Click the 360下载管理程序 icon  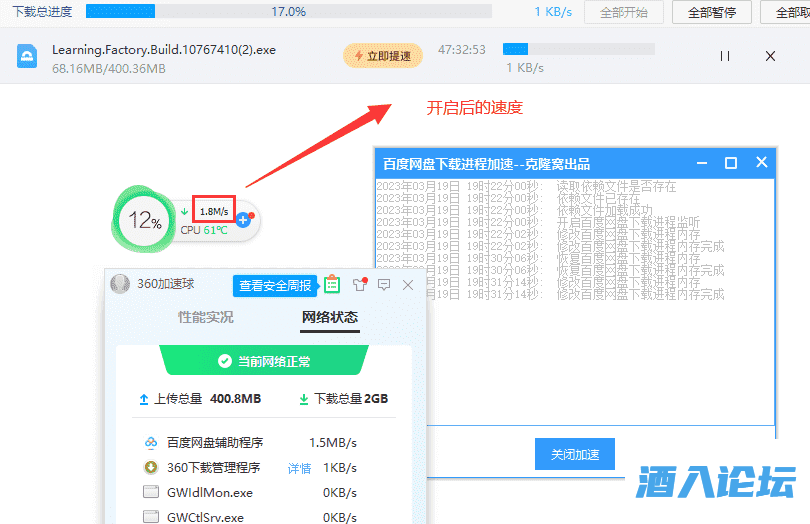pos(151,467)
